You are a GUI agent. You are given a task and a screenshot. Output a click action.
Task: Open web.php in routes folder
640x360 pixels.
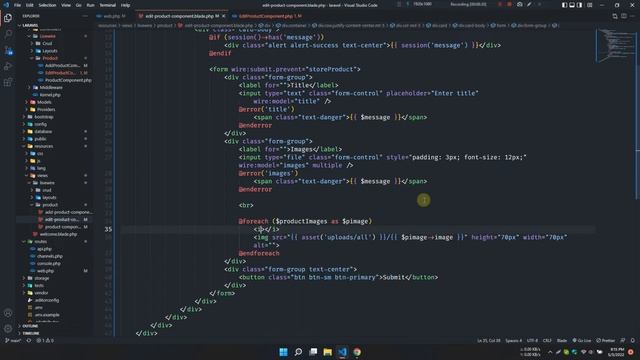[x=45, y=271]
